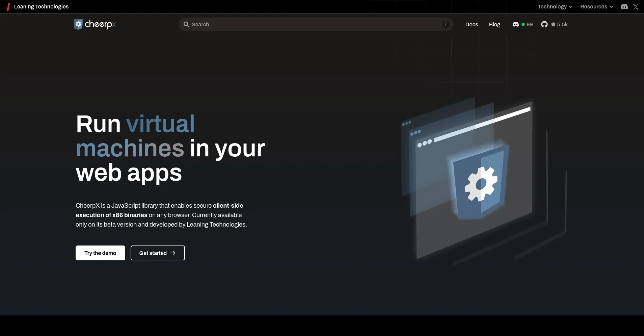
Task: Click the Leaning Technologies slash logo
Action: (7, 6)
